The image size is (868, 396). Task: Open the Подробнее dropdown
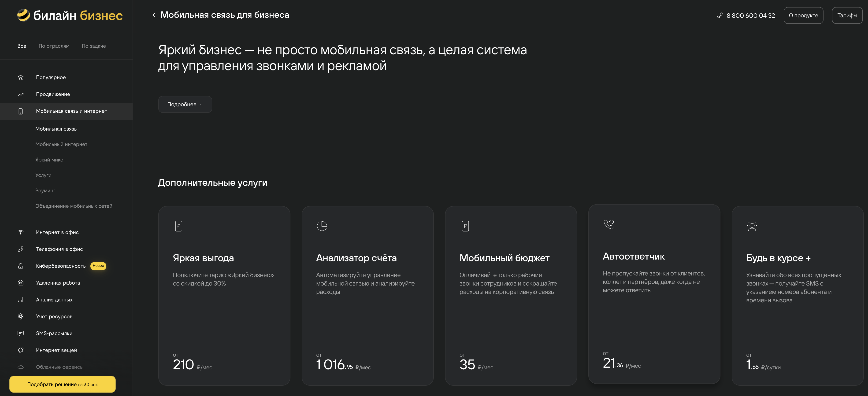(185, 104)
